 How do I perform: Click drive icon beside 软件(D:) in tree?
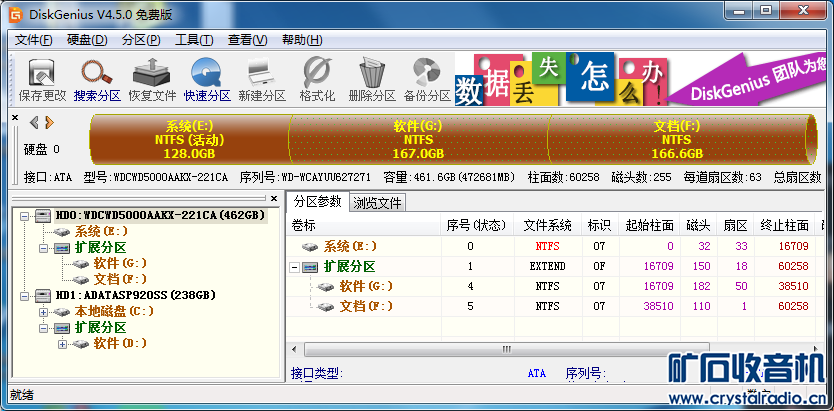[x=81, y=343]
